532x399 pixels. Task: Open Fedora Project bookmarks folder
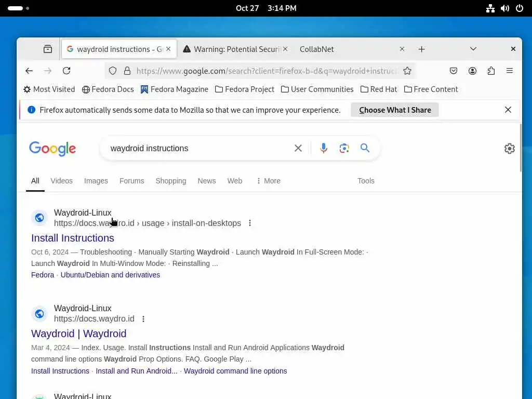245,89
